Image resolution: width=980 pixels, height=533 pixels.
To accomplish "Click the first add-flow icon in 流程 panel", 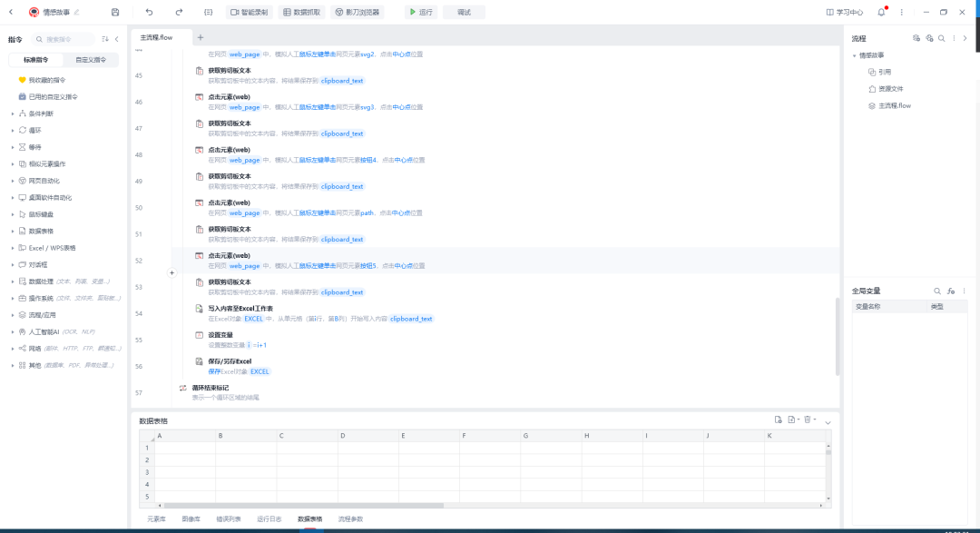I will tap(916, 38).
